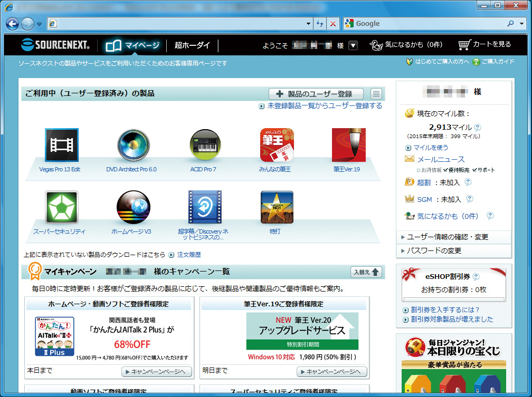Open the 特打 star icon
The image size is (532, 397).
(x=277, y=207)
